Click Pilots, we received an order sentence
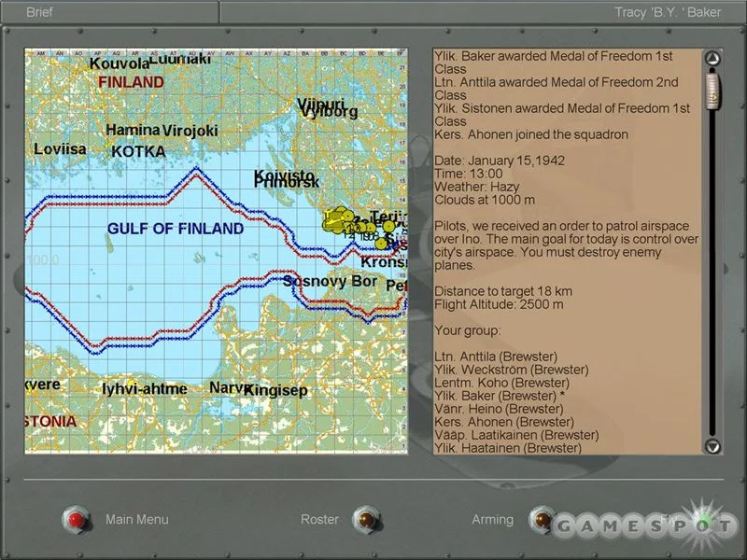This screenshot has height=560, width=747. 567,245
